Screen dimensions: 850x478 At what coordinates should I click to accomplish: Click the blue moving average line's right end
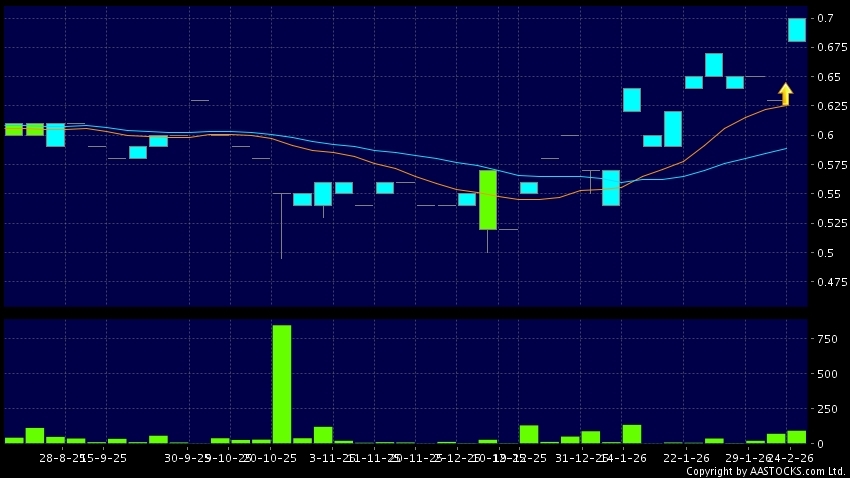pos(785,148)
